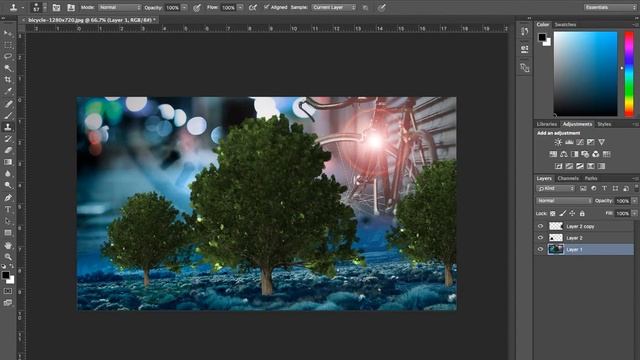Screen dimensions: 640x360
Task: Switch to the Libraries tab
Action: coord(547,124)
